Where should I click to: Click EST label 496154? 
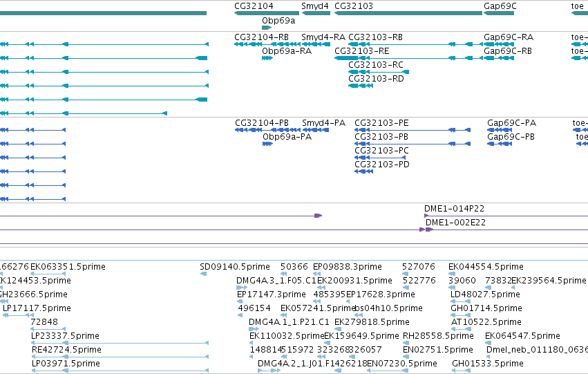click(254, 308)
